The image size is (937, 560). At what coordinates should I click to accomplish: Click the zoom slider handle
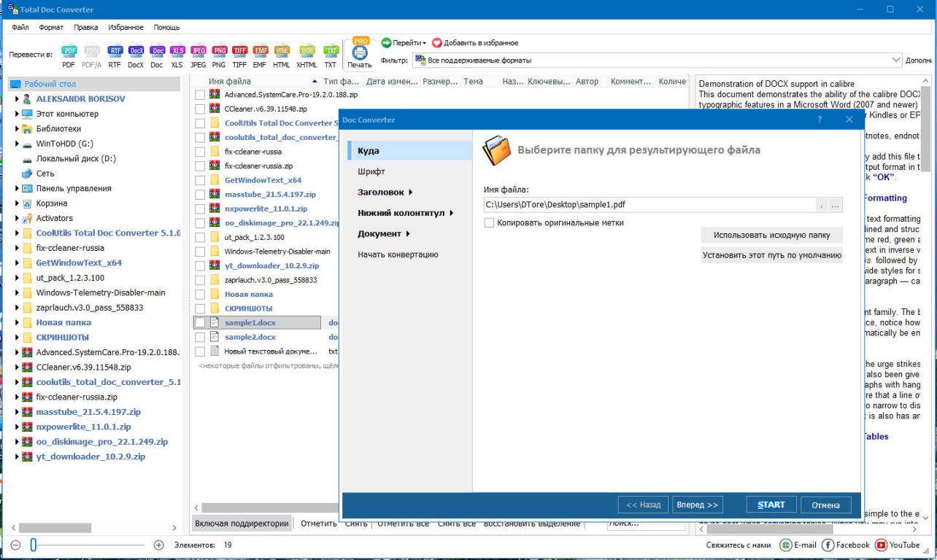pos(33,545)
